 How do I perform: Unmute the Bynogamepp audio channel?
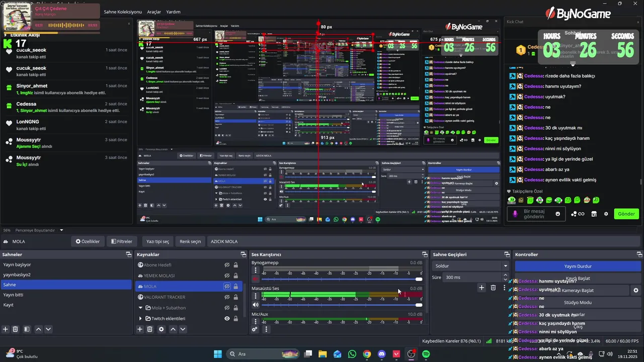tap(256, 279)
